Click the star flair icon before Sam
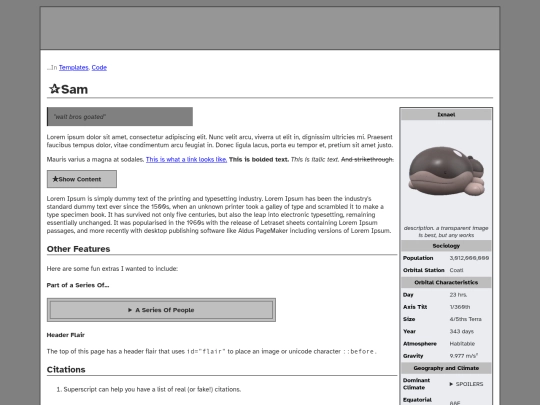The height and width of the screenshot is (405, 540). [54, 89]
